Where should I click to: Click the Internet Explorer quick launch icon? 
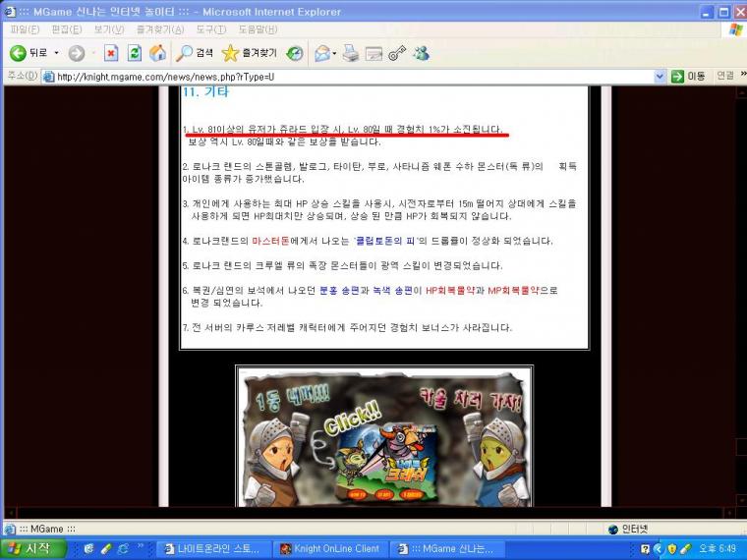click(123, 549)
